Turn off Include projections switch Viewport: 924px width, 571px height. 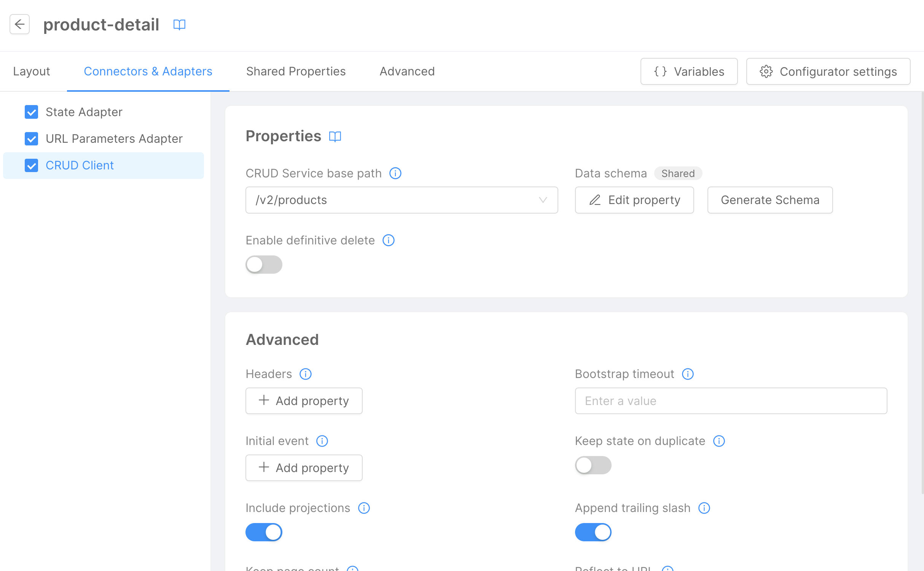coord(264,532)
